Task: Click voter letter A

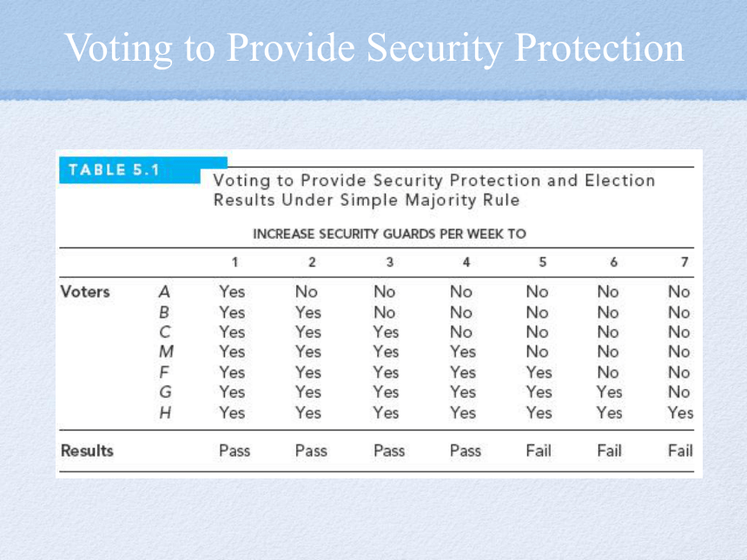Action: coord(164,292)
